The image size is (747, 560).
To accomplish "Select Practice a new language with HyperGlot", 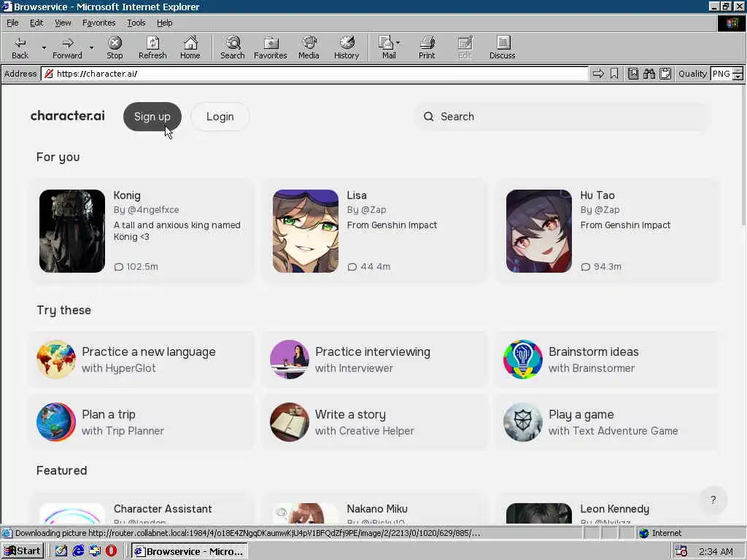I will (142, 359).
